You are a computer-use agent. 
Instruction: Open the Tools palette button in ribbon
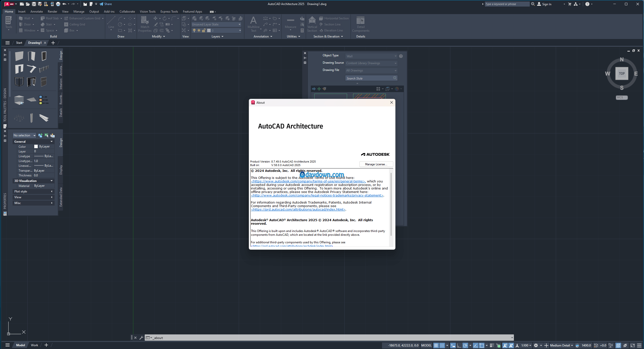9,23
